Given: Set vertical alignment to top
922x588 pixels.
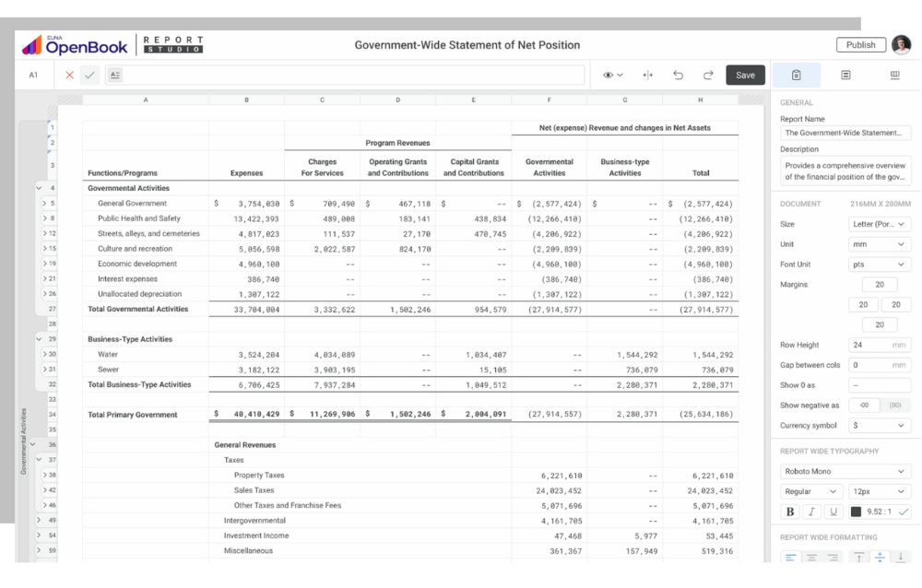Looking at the screenshot, I should pyautogui.click(x=858, y=557).
